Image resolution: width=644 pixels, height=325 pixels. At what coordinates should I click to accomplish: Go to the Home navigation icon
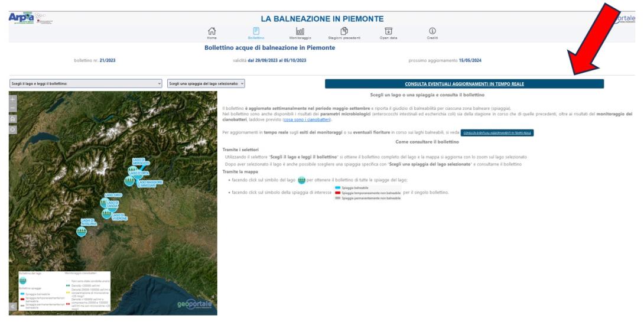tap(212, 31)
